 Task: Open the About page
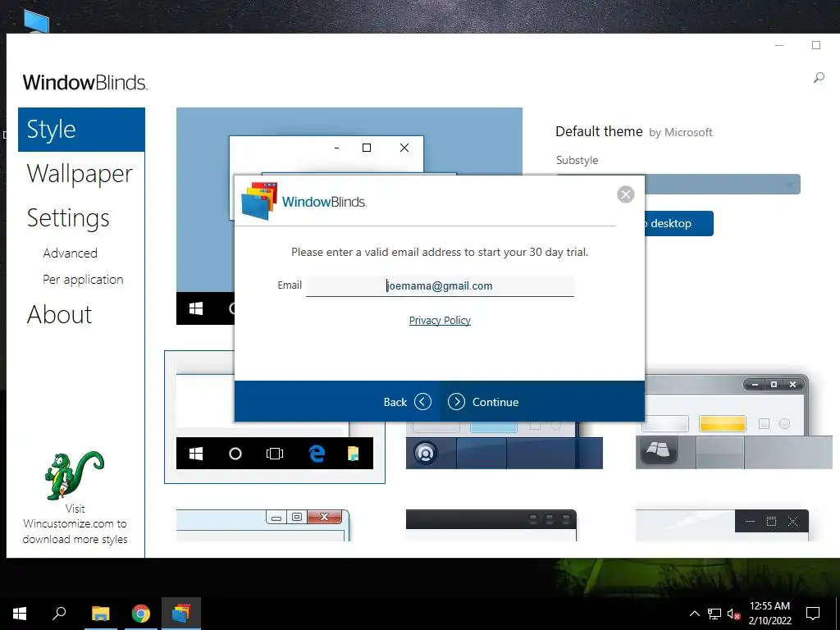pos(59,314)
